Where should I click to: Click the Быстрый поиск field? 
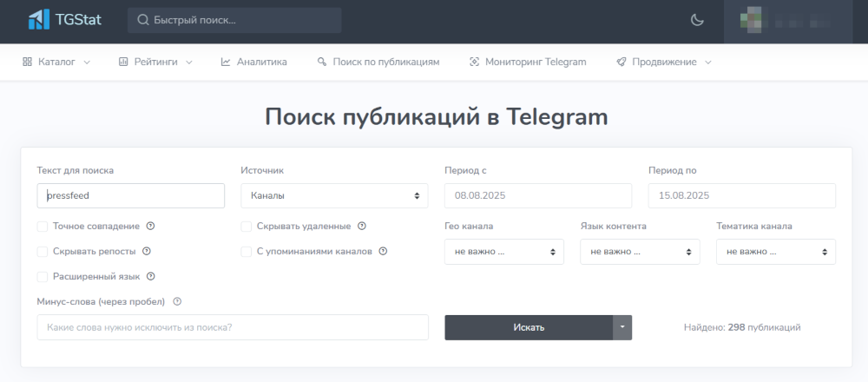(x=234, y=21)
